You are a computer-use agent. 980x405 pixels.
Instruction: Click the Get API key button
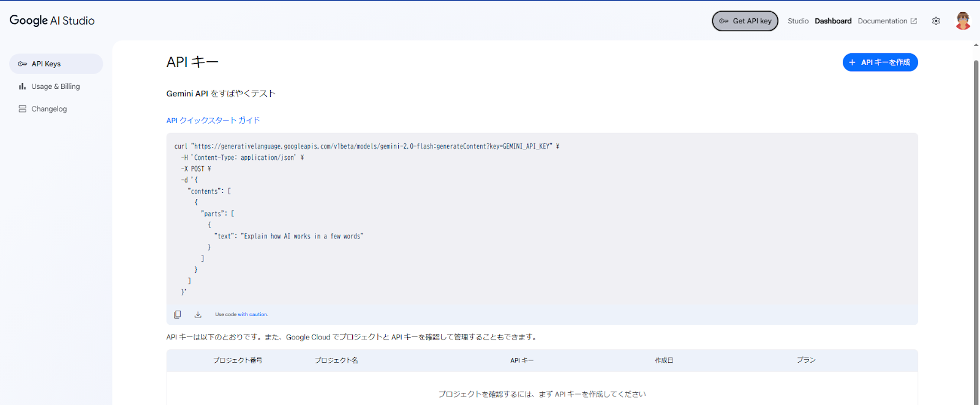click(745, 21)
